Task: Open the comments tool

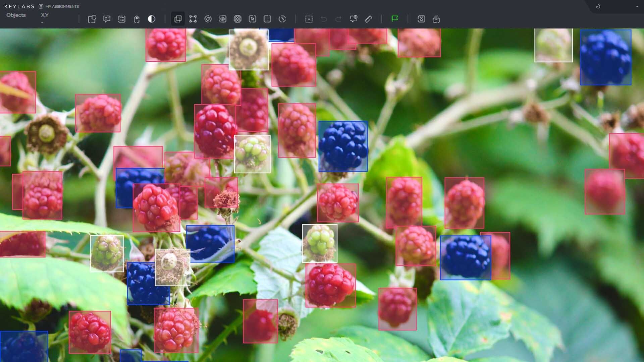Action: coord(107,19)
